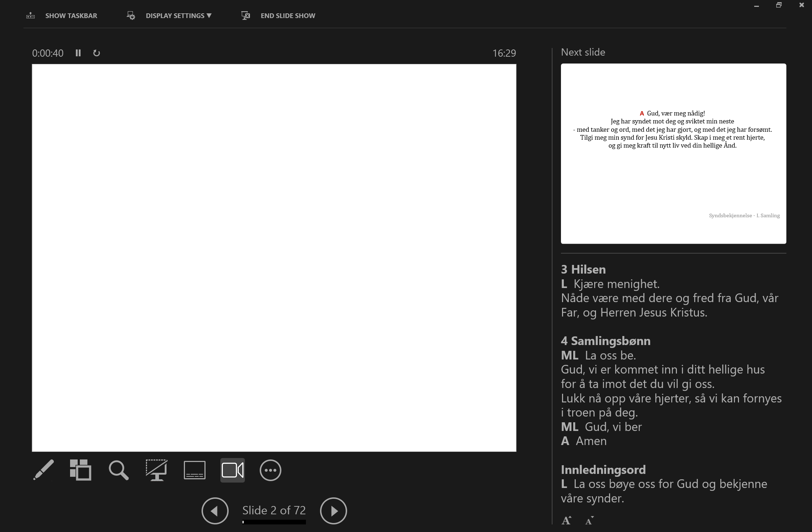The height and width of the screenshot is (532, 812).
Task: Minimize the presenter view window
Action: (756, 5)
